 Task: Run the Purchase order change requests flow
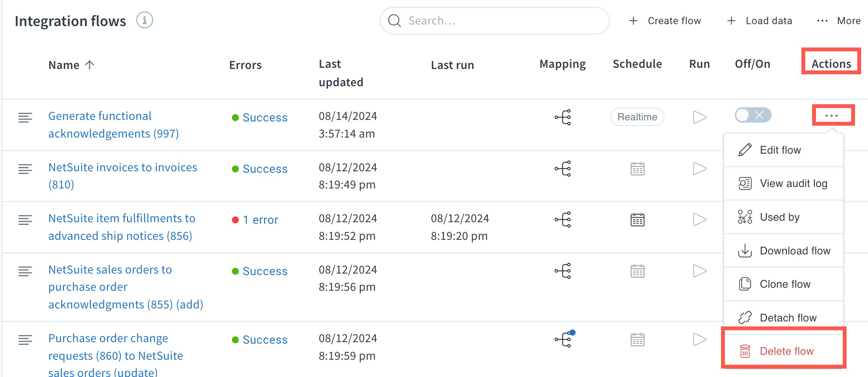[700, 339]
